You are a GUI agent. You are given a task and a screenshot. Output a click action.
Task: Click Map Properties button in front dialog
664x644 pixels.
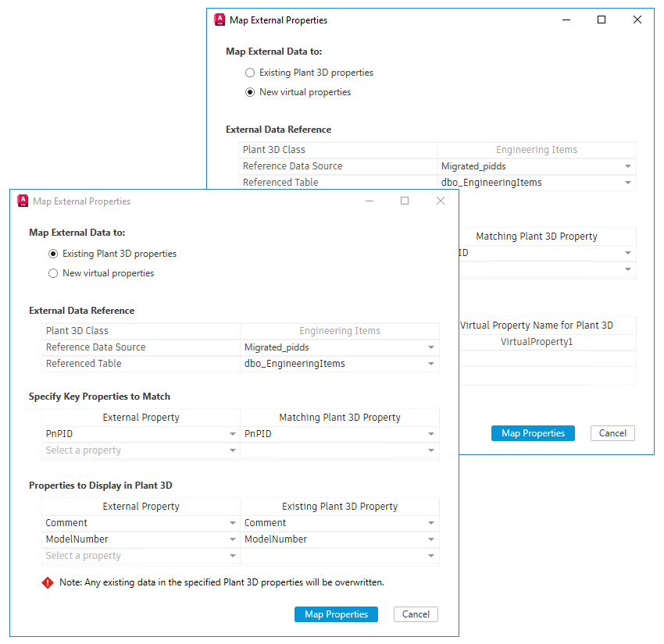[x=336, y=614]
